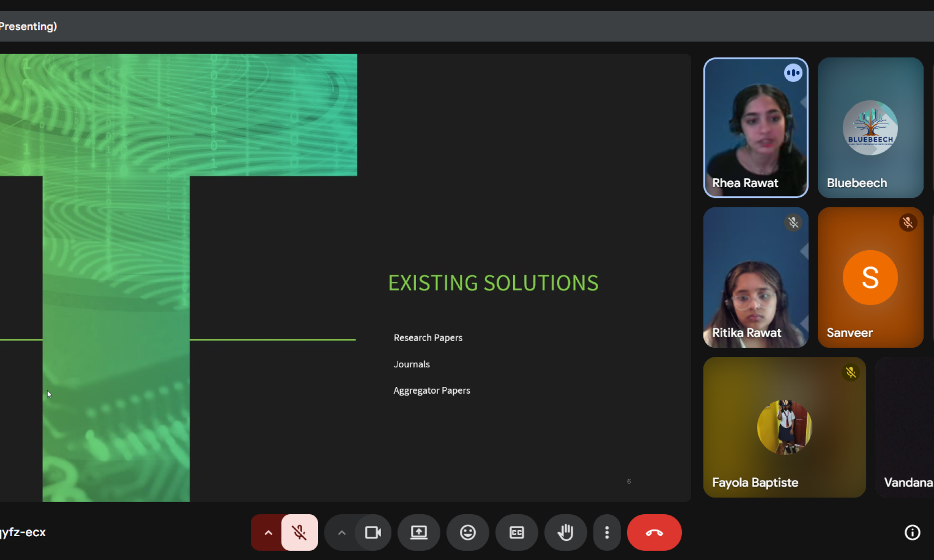Click Fayola Baptiste's participant tile
This screenshot has width=934, height=560.
785,427
